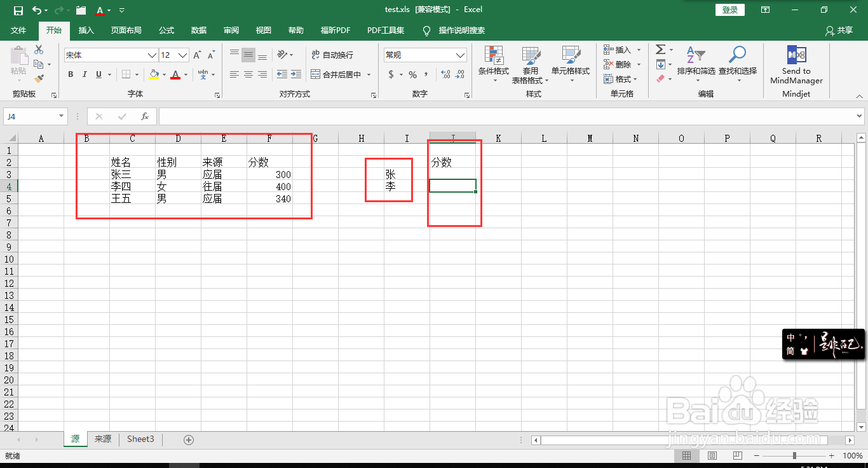Viewport: 868px width, 468px height.
Task: Switch to the 公式 ribbon tab
Action: click(166, 31)
